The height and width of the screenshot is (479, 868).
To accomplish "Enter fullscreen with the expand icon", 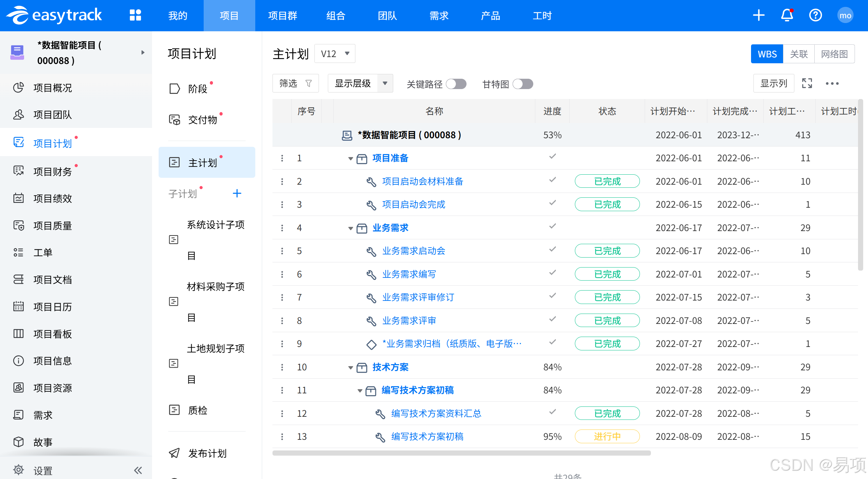I will (807, 83).
